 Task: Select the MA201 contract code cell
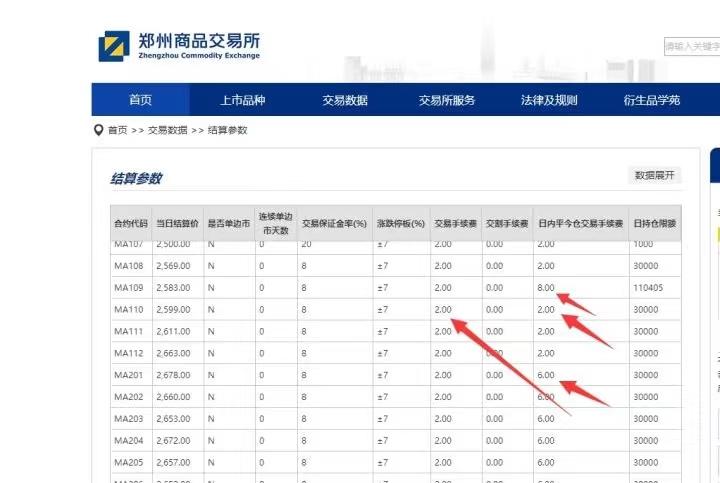click(x=129, y=375)
